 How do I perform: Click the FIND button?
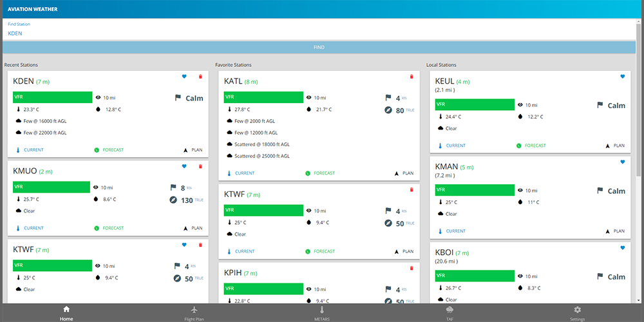pyautogui.click(x=319, y=48)
